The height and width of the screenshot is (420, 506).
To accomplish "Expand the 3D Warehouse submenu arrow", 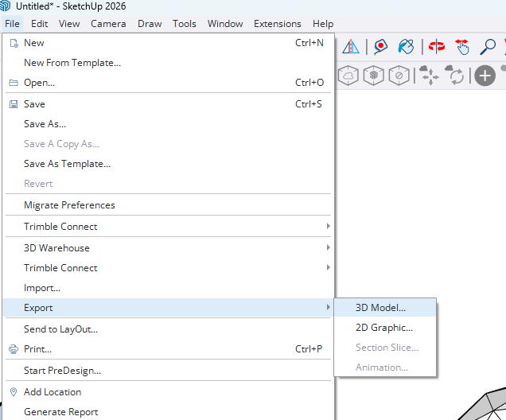I will tap(329, 247).
